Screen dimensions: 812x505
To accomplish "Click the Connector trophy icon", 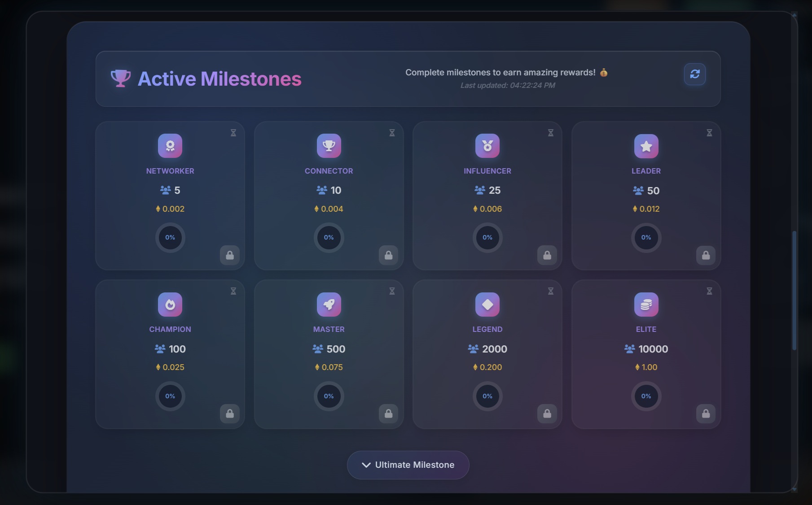I will 329,146.
